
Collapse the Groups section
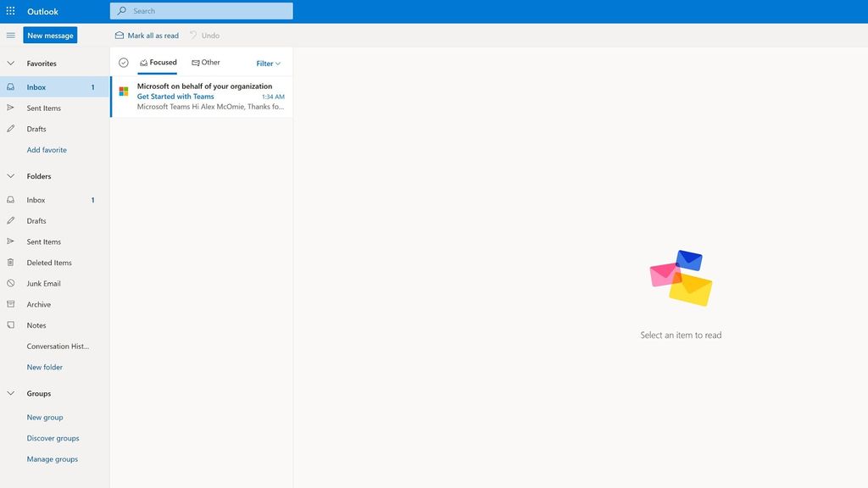tap(9, 392)
